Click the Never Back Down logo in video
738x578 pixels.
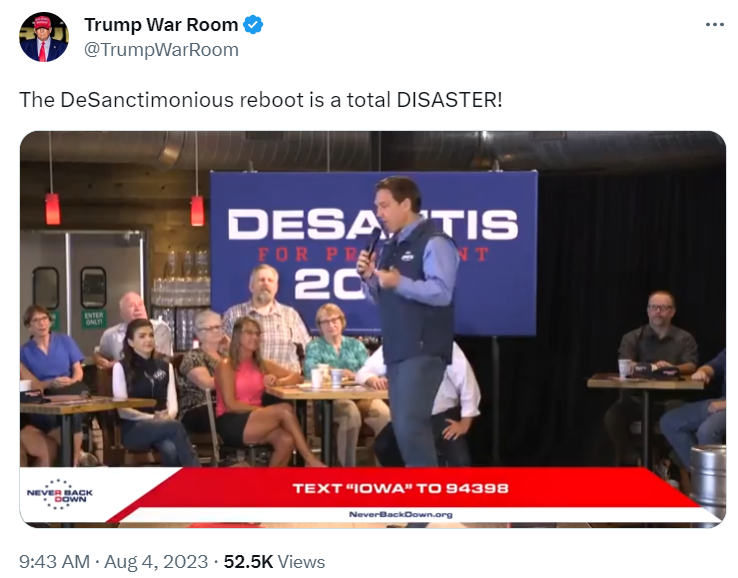[59, 495]
